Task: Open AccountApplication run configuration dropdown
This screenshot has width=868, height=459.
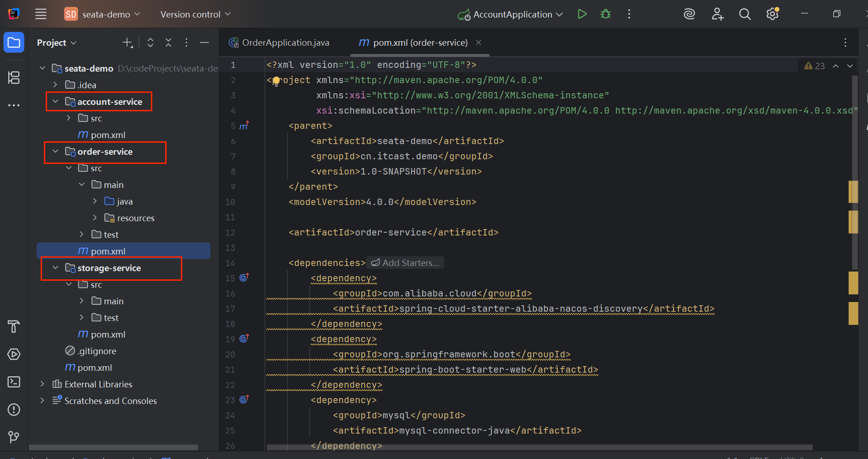Action: click(510, 14)
